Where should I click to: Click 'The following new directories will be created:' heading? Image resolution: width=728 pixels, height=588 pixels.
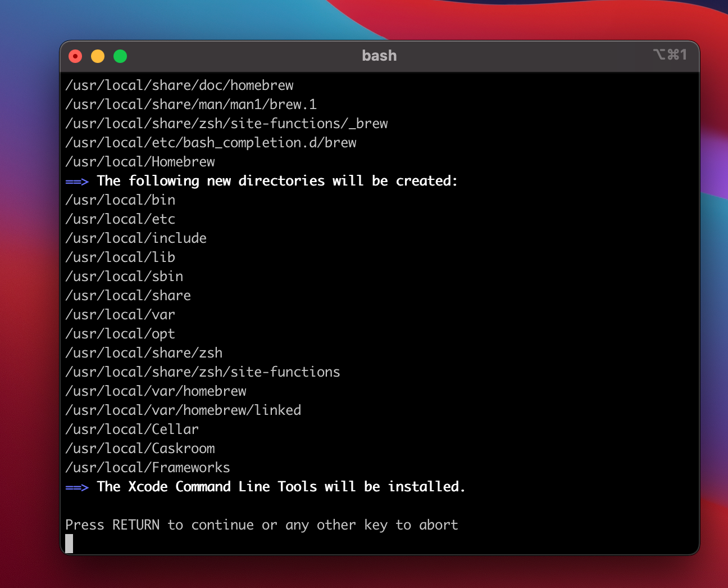coord(277,181)
